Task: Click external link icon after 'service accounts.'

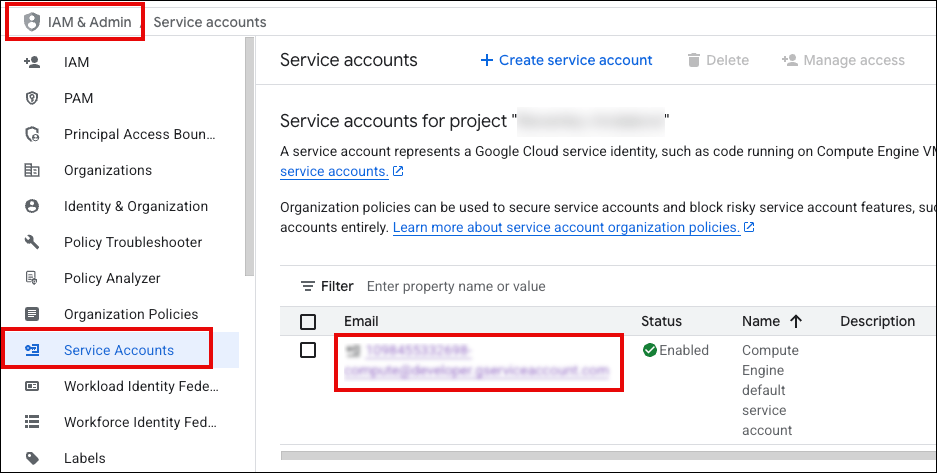Action: tap(398, 171)
